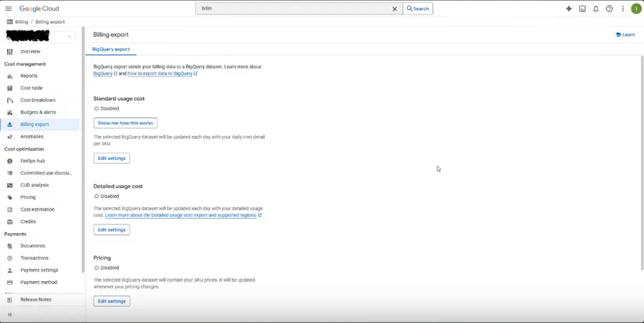Click the Credits gift icon
Viewport: 644px width, 323px height.
point(10,222)
